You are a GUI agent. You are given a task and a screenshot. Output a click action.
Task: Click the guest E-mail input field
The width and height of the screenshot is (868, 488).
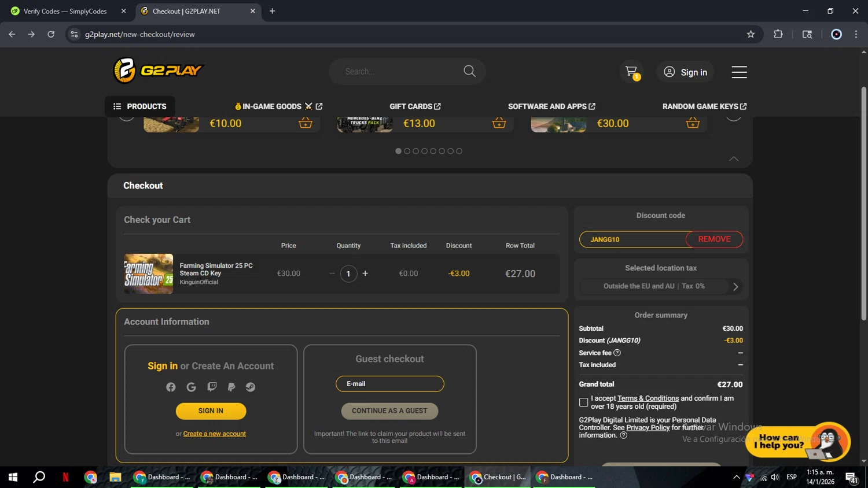coord(390,384)
